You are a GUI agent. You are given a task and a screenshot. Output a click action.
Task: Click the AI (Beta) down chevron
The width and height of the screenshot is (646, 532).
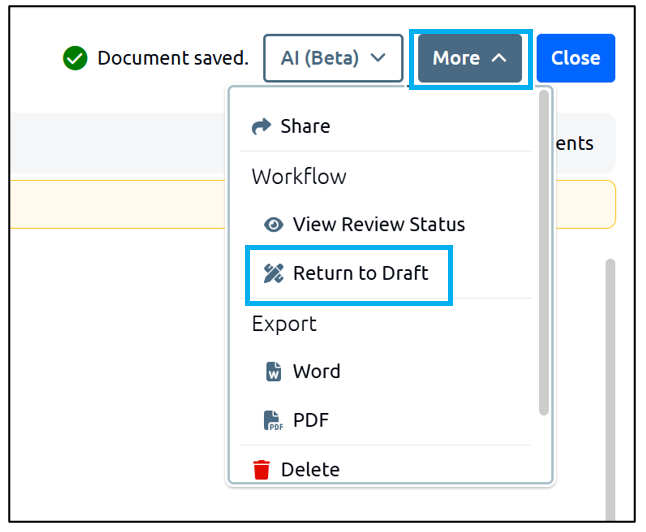click(378, 58)
